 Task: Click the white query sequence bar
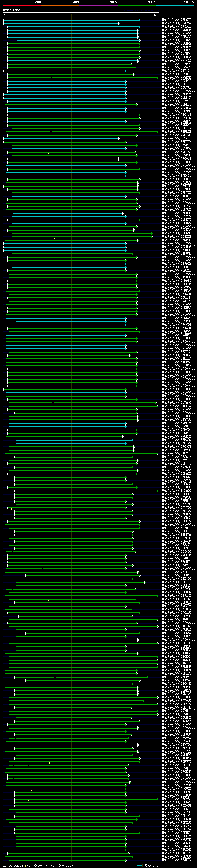click(x=81, y=13)
